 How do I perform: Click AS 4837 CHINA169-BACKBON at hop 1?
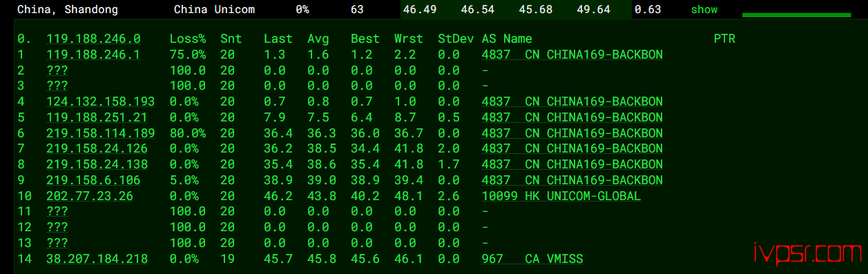572,55
